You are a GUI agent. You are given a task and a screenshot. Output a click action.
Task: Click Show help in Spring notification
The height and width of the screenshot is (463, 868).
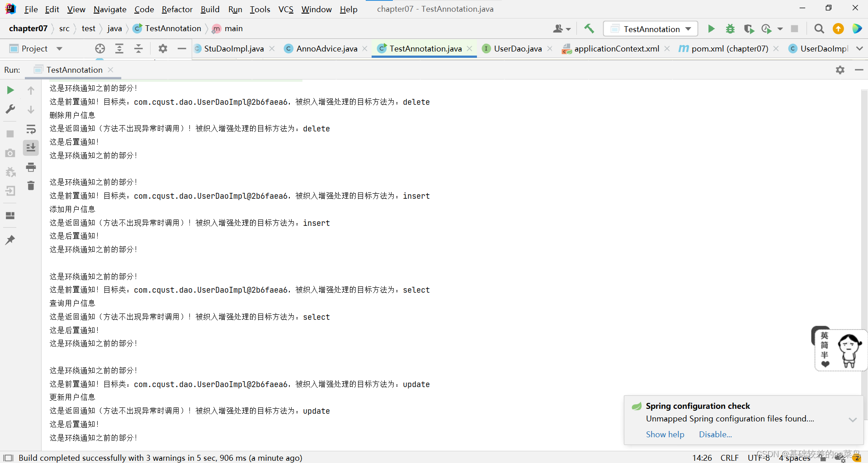tap(665, 434)
